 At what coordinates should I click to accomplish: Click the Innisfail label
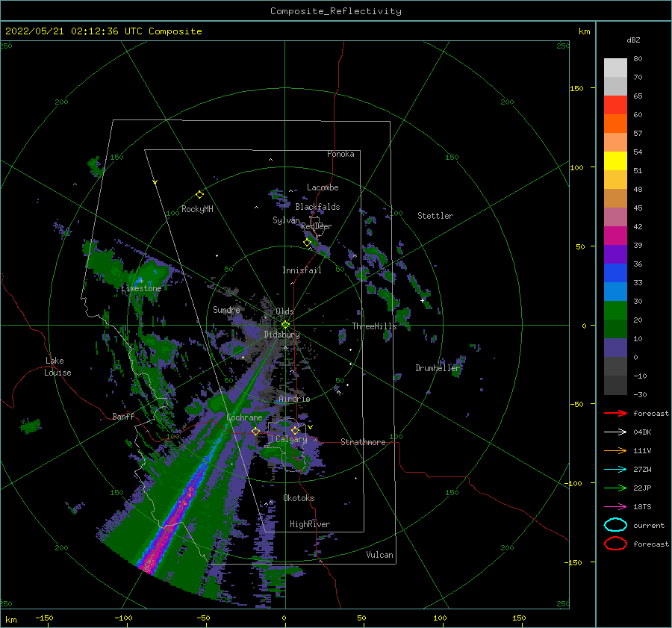302,270
